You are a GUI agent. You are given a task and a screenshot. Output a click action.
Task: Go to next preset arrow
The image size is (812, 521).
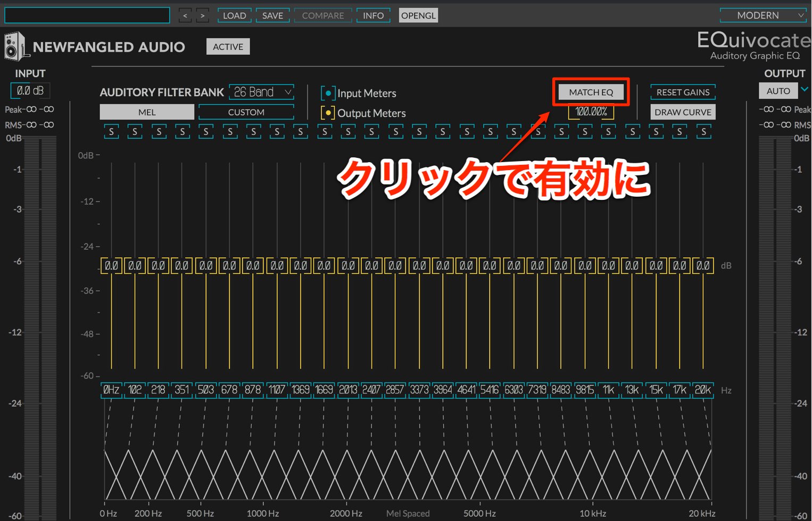(x=202, y=15)
